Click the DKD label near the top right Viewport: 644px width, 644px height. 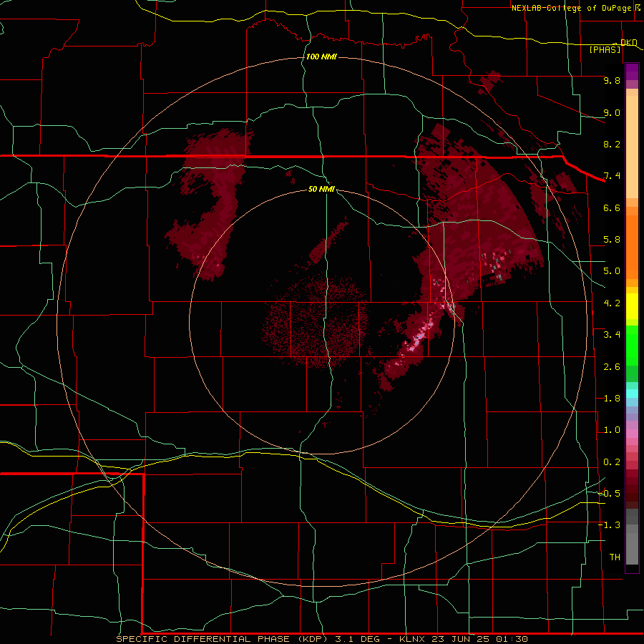point(628,42)
